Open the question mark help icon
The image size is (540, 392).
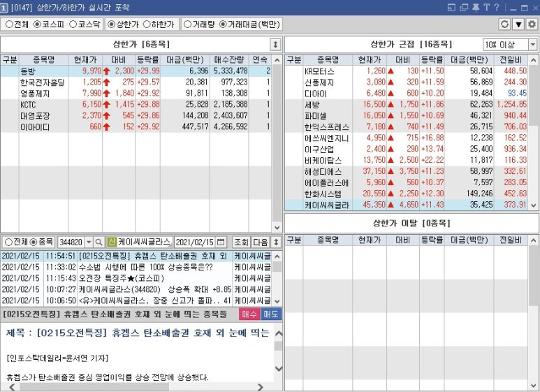[497, 7]
